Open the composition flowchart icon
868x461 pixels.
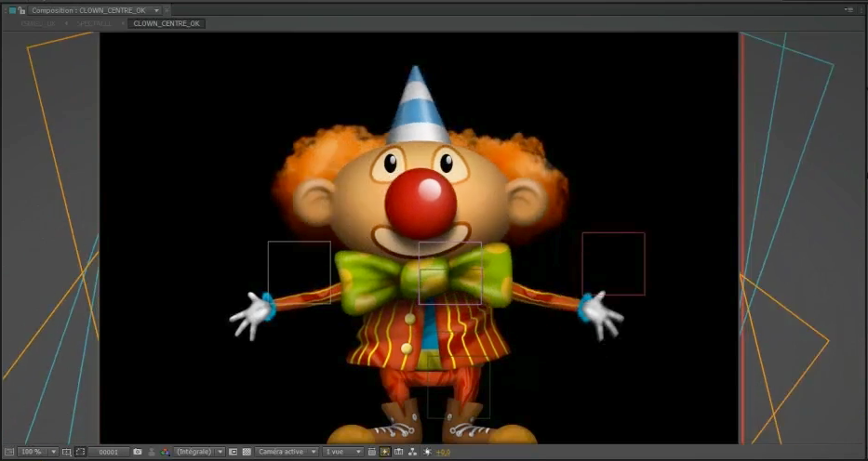412,452
